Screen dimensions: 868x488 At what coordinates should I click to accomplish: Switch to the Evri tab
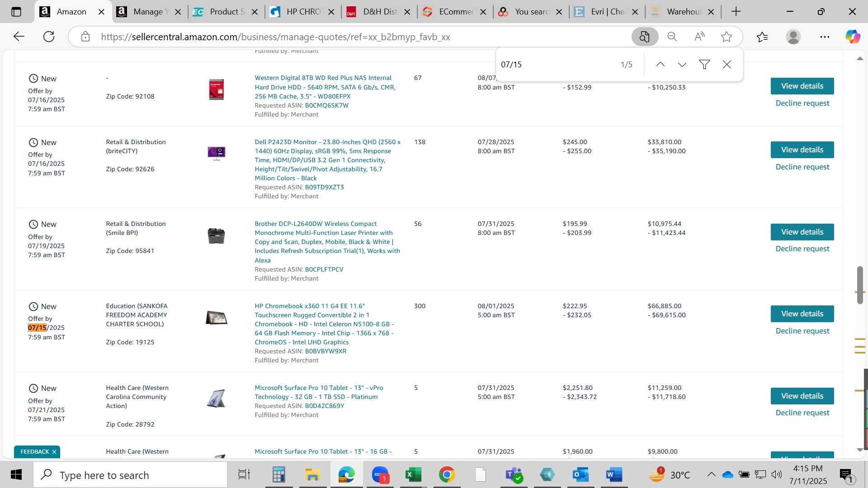point(607,12)
